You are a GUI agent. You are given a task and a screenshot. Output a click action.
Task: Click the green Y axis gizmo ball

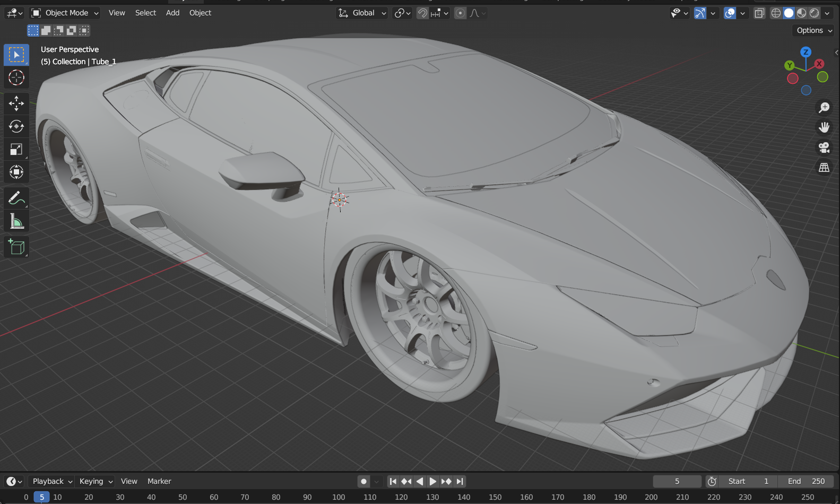point(790,65)
